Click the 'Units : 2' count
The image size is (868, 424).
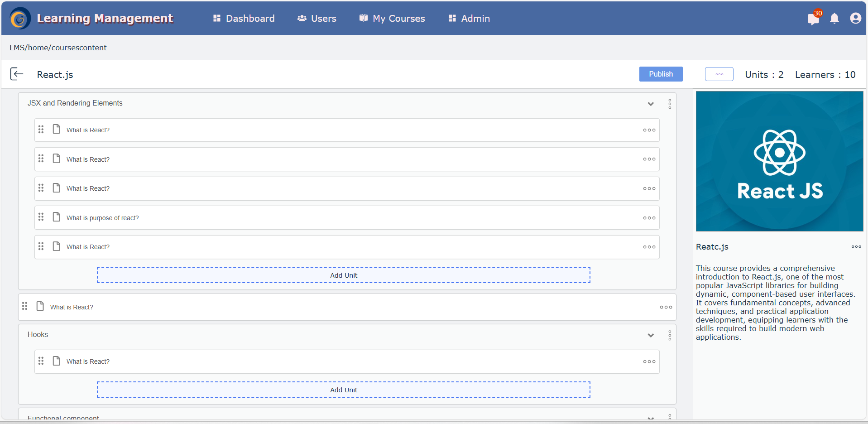click(x=764, y=75)
